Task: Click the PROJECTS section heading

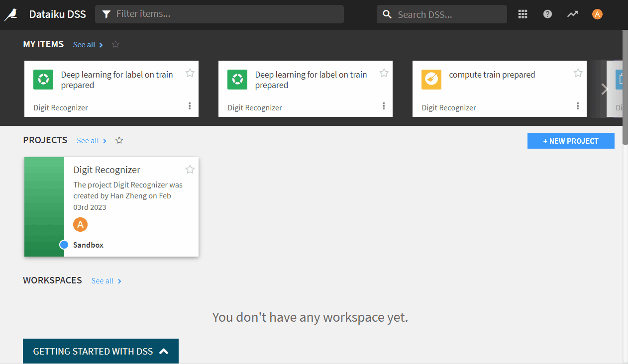Action: tap(45, 140)
